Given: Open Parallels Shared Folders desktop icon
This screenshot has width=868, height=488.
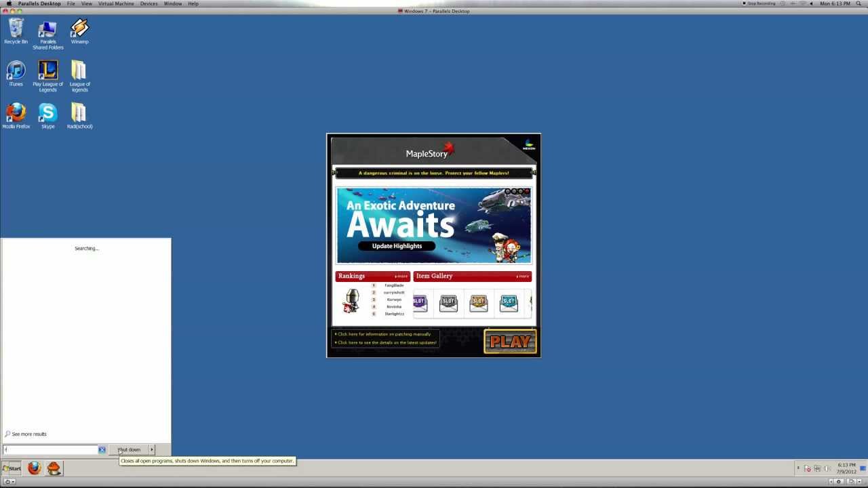Looking at the screenshot, I should pyautogui.click(x=47, y=35).
